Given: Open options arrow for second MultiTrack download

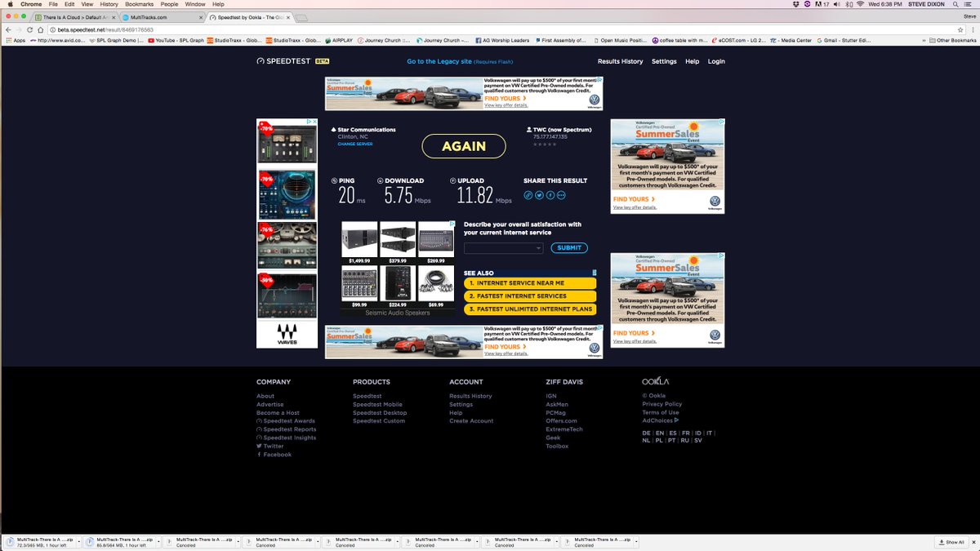Looking at the screenshot, I should (x=158, y=542).
